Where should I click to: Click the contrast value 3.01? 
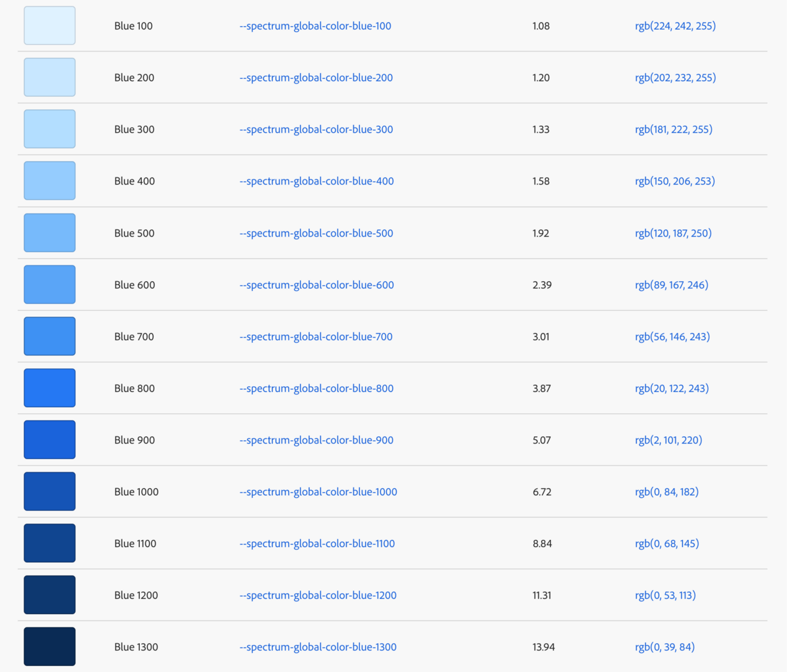tap(541, 337)
